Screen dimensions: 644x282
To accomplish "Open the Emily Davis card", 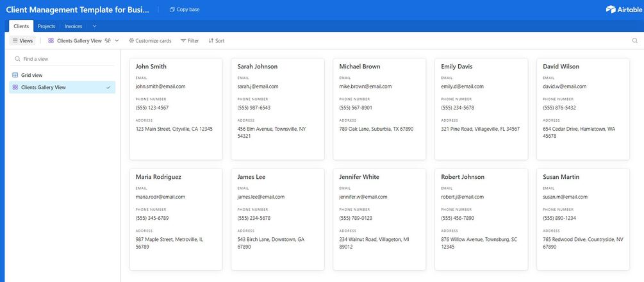I will click(x=481, y=109).
